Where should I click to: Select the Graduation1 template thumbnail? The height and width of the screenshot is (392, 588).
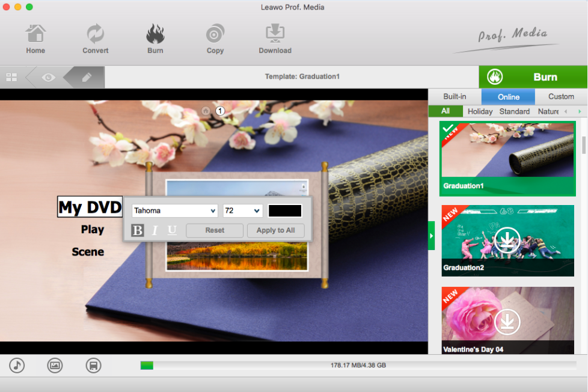[x=507, y=159]
